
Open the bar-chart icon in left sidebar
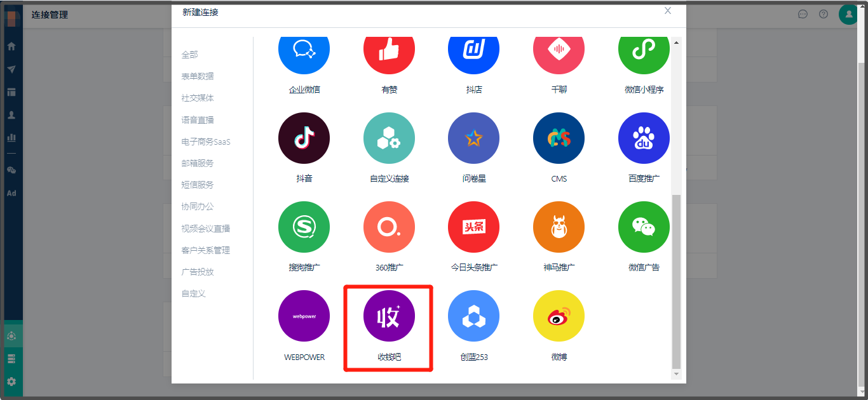point(11,137)
